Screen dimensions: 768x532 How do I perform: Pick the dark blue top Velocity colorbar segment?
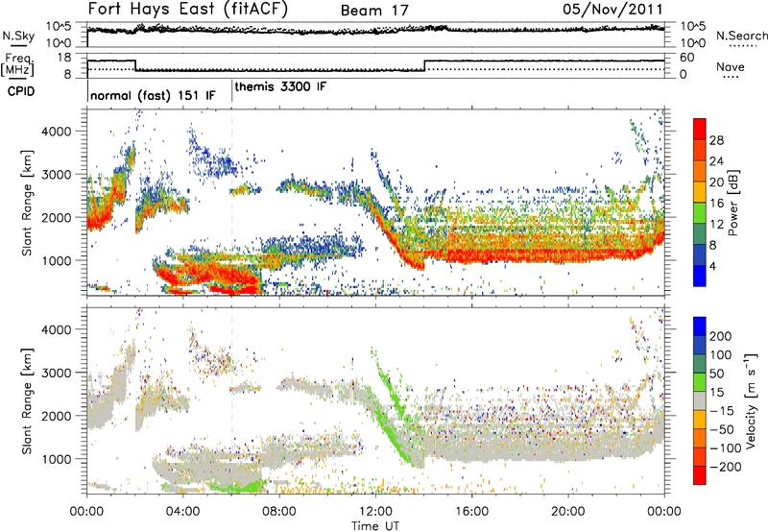coord(701,330)
